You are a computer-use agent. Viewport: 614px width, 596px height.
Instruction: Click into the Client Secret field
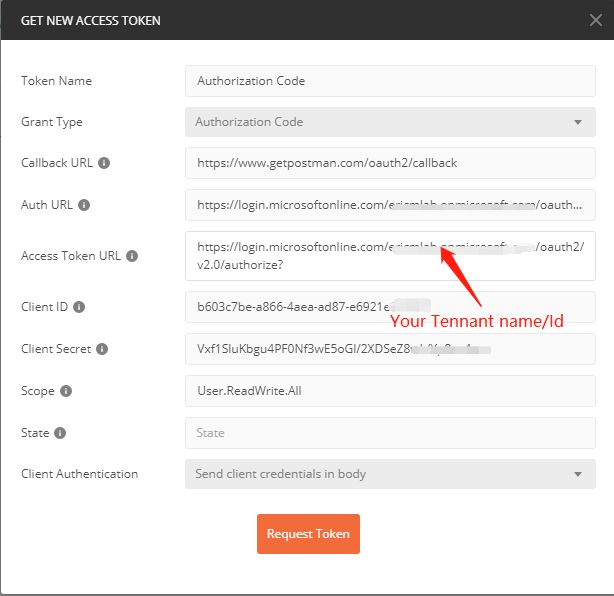pyautogui.click(x=390, y=349)
